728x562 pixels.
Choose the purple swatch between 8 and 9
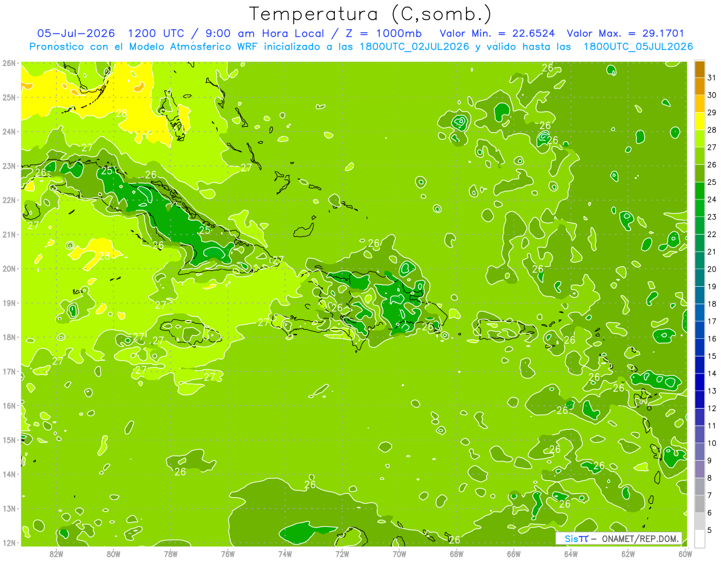pyautogui.click(x=699, y=469)
